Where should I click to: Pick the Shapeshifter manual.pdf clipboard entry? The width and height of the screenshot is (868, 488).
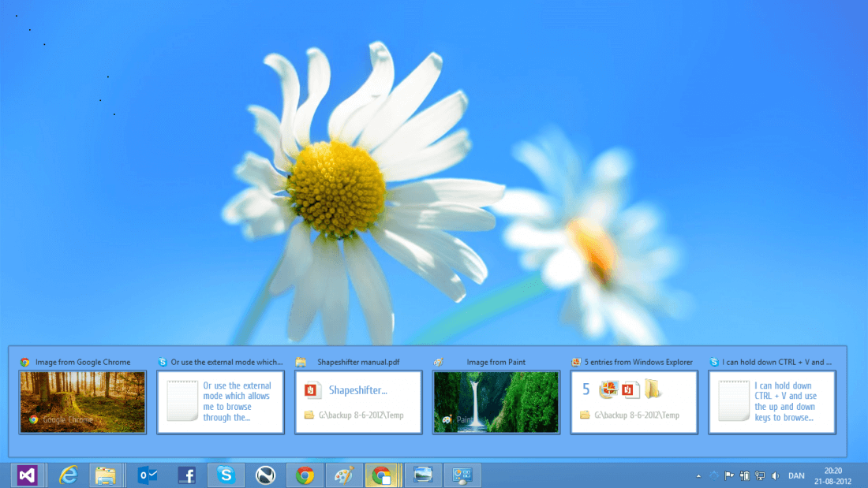(358, 402)
